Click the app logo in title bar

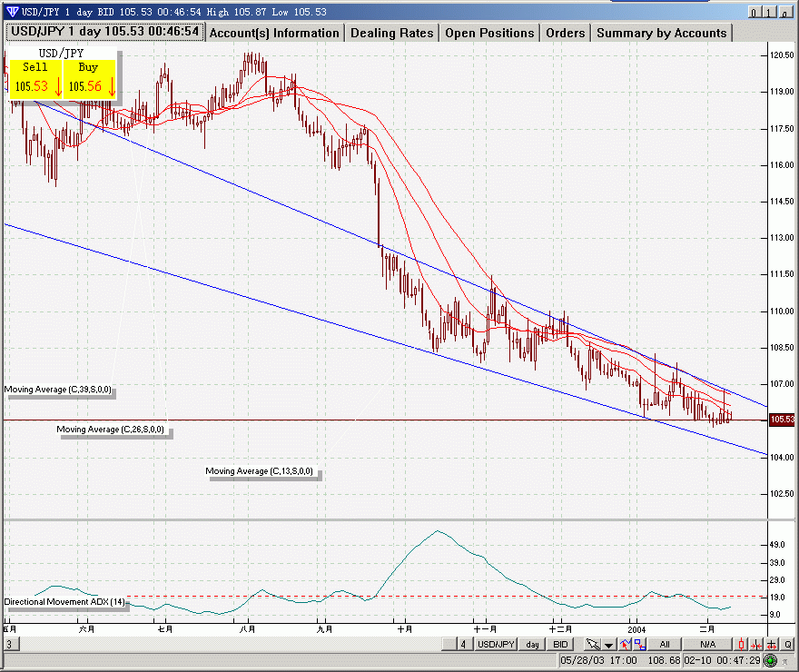click(12, 12)
